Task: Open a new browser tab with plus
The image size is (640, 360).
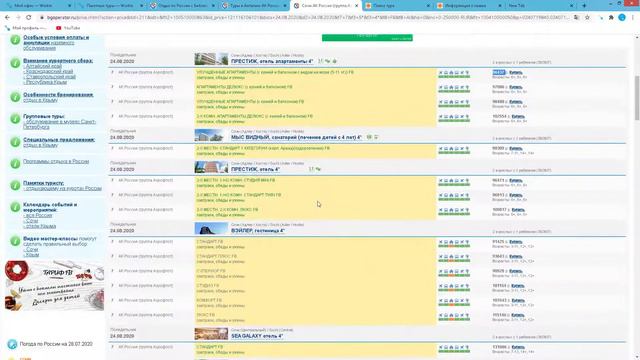Action: [584, 6]
